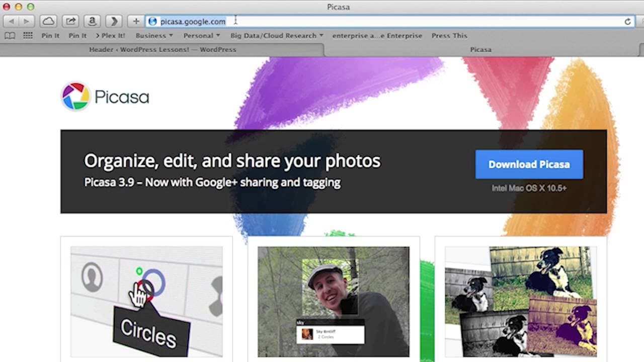This screenshot has height=362, width=644.
Task: Click the Picasa logo icon
Action: (x=75, y=97)
